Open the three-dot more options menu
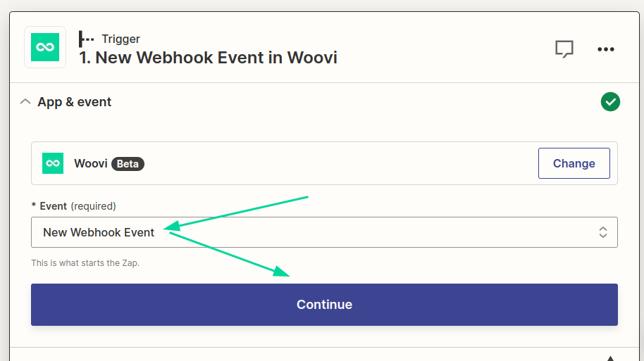The height and width of the screenshot is (361, 644). [x=606, y=49]
